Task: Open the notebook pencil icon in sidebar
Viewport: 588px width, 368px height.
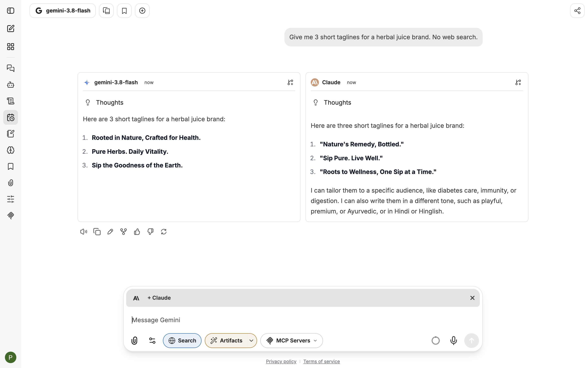Action: click(10, 134)
